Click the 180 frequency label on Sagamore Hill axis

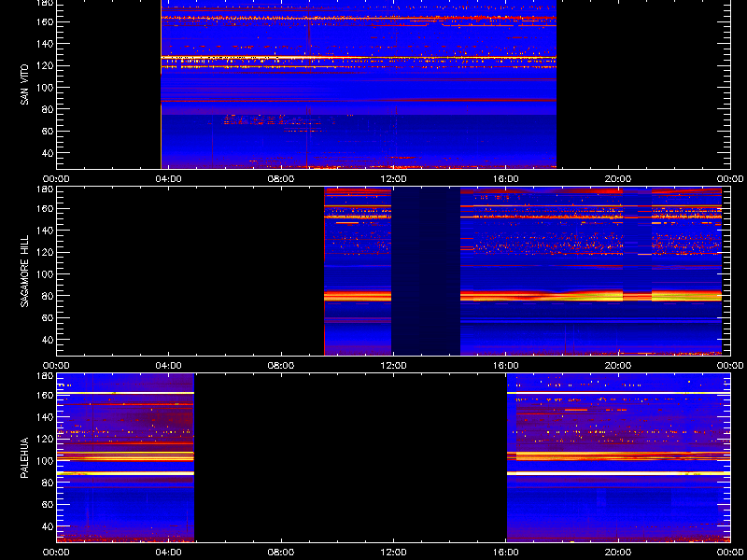[45, 189]
